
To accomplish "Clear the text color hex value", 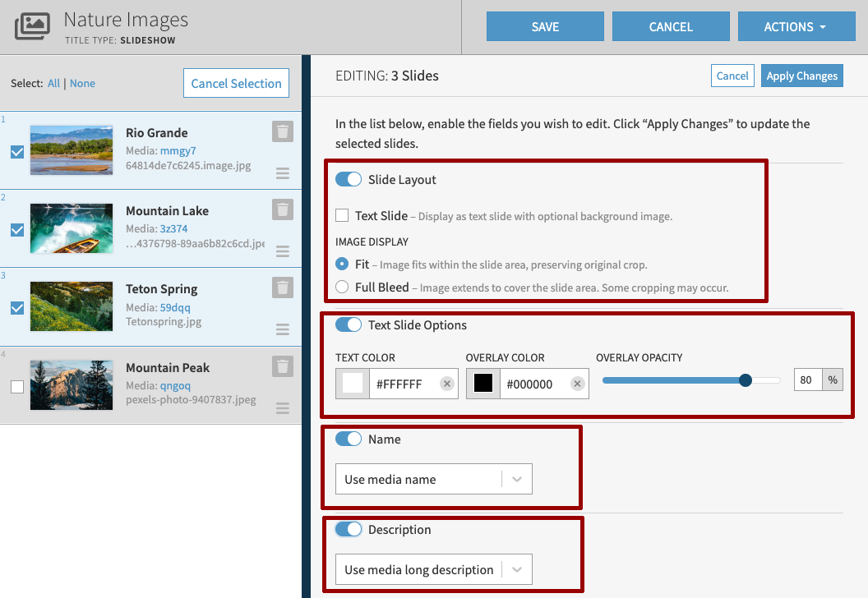I will click(447, 383).
